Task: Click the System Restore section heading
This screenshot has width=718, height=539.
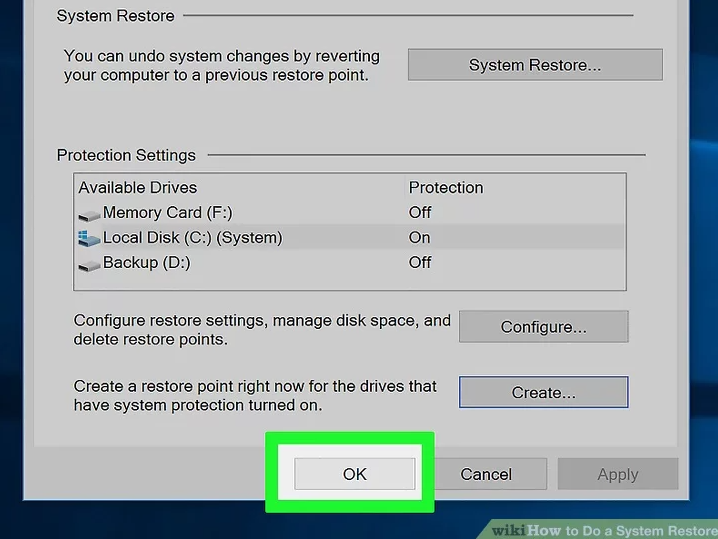Action: coord(115,16)
